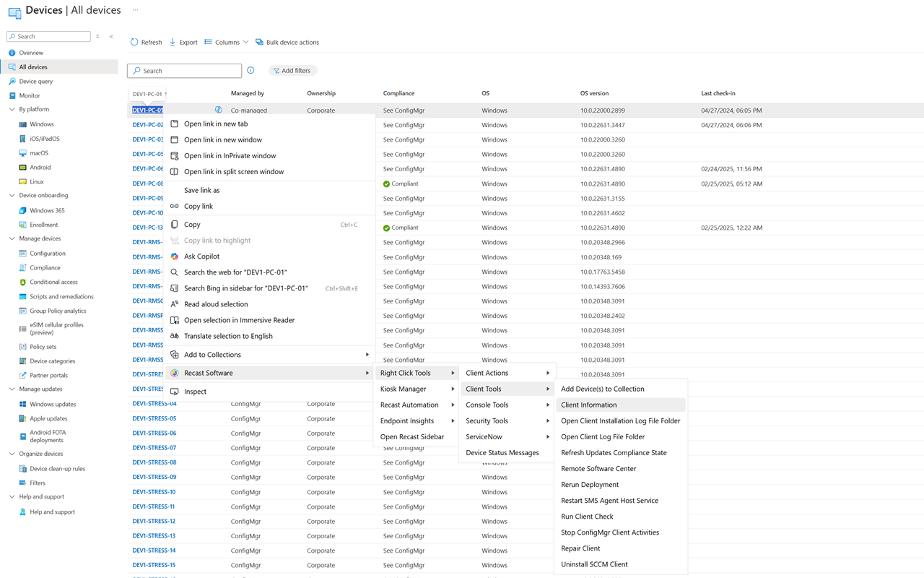Open Conditional access shield icon
924x578 pixels.
coord(22,282)
